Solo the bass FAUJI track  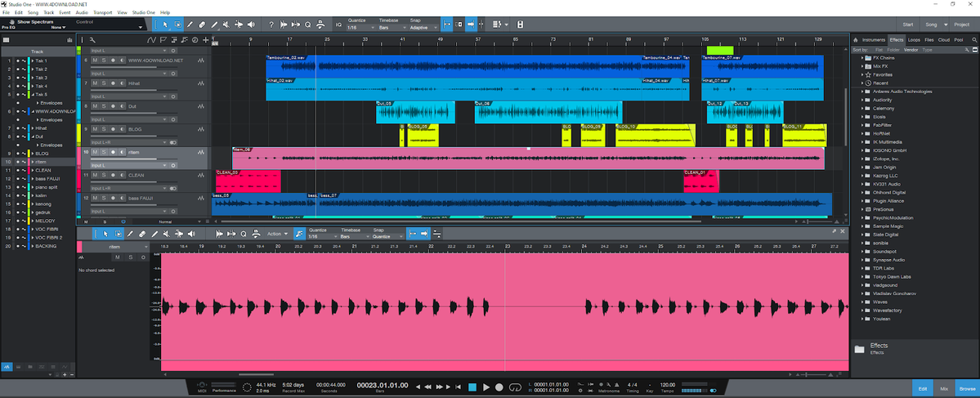(104, 198)
